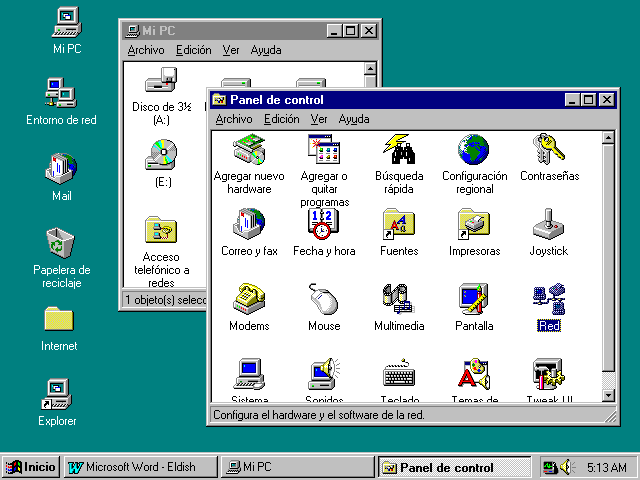This screenshot has height=480, width=640.
Task: Open Ayuda menu in Mi PC window
Action: point(266,50)
